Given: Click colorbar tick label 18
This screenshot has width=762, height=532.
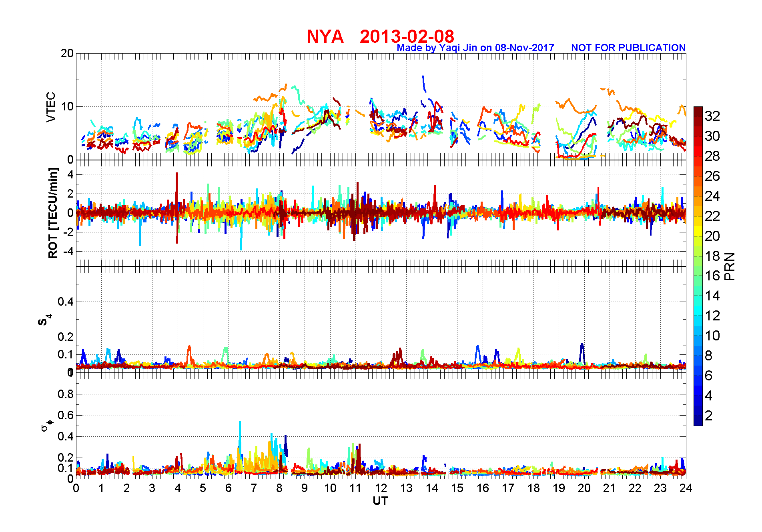Looking at the screenshot, I should 712,256.
